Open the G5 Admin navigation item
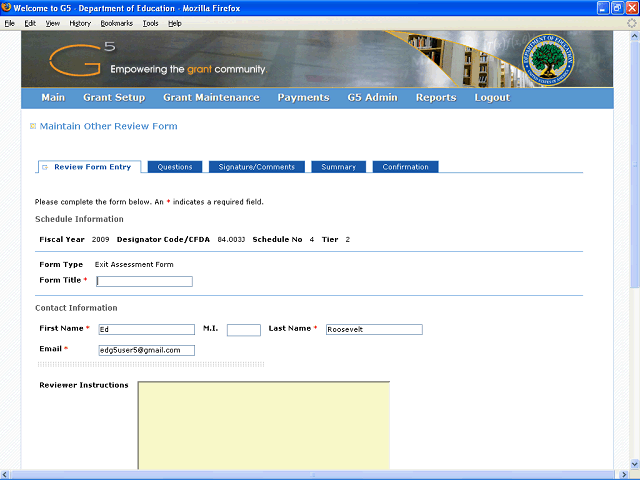This screenshot has height=480, width=640. pyautogui.click(x=373, y=98)
